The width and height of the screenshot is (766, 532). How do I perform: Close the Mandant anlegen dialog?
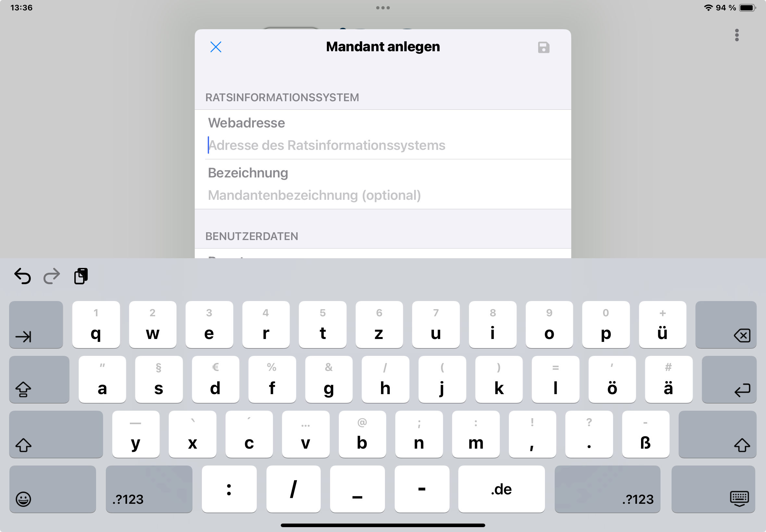(x=216, y=47)
